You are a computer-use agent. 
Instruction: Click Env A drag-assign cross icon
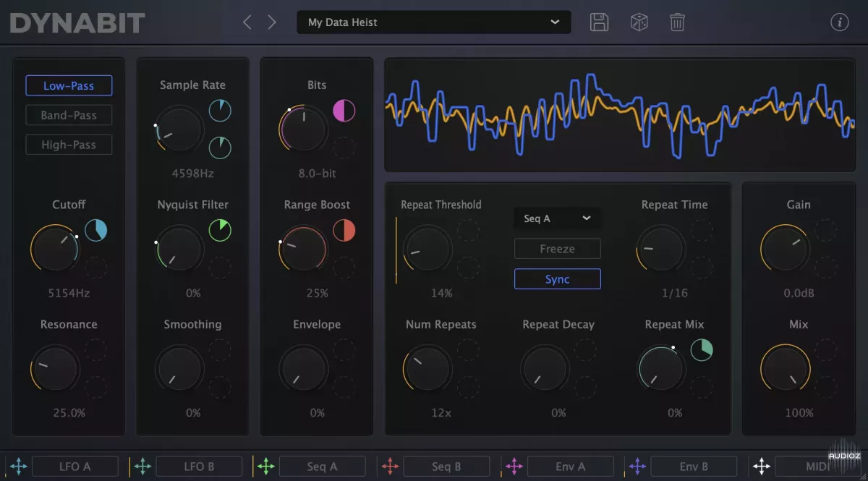point(514,467)
